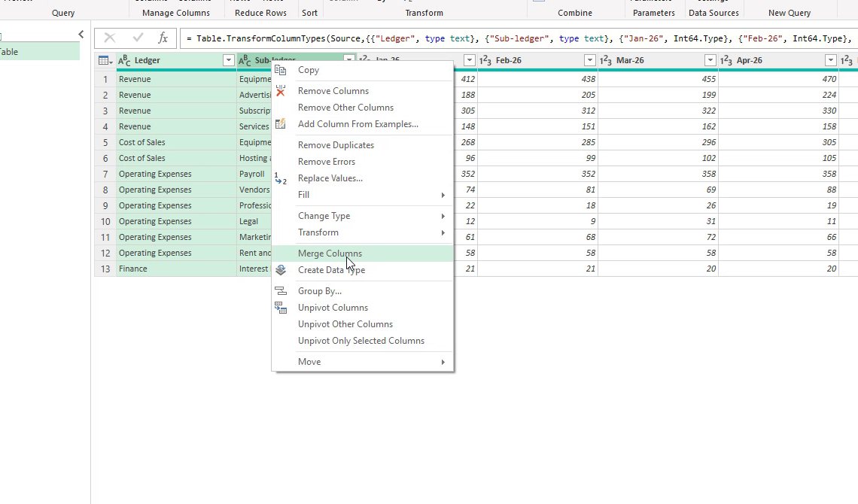Viewport: 858px width, 504px height.
Task: Choose Create Data Type
Action: (362, 270)
